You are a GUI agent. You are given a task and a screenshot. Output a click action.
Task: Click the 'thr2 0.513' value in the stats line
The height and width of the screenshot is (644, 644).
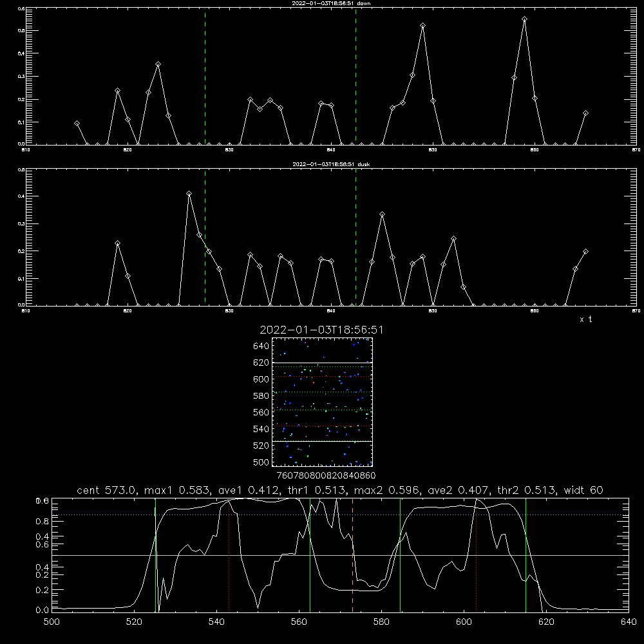[526, 490]
